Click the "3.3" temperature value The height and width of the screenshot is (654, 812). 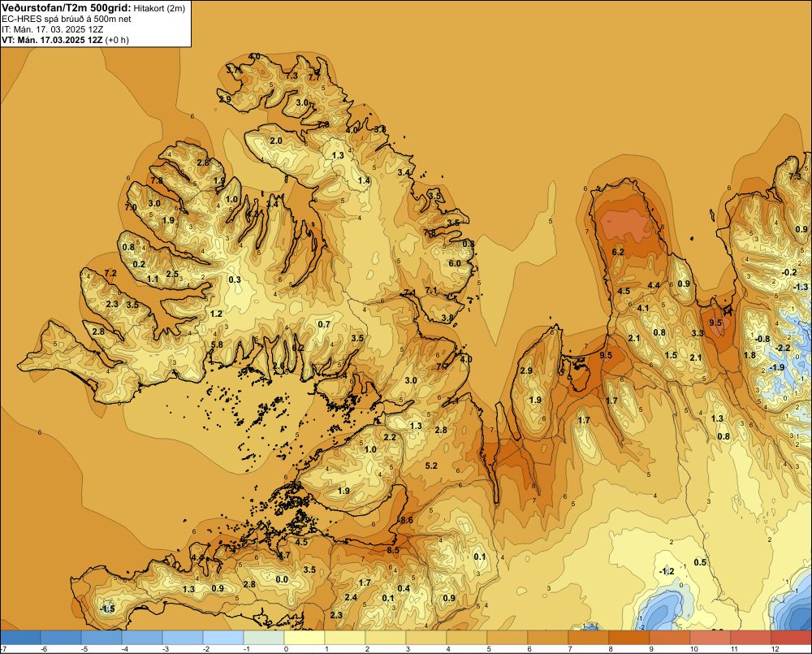coord(698,333)
